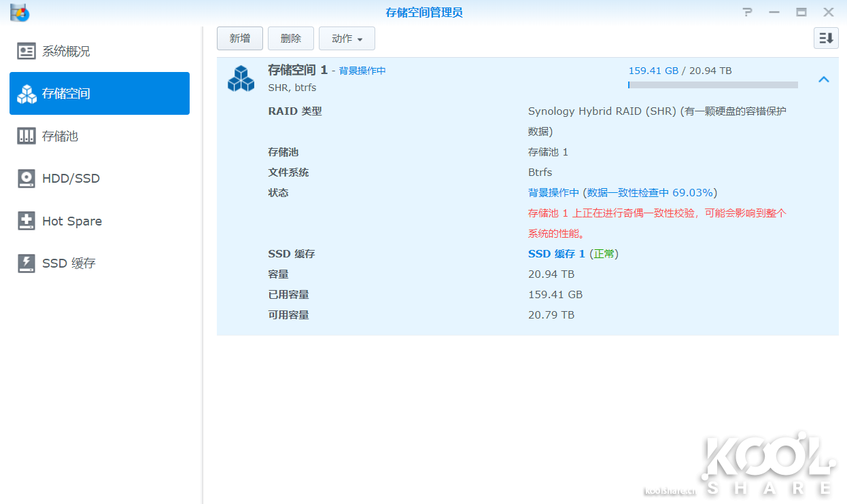Click the sort order icon at top right
The height and width of the screenshot is (504, 847).
tap(826, 39)
